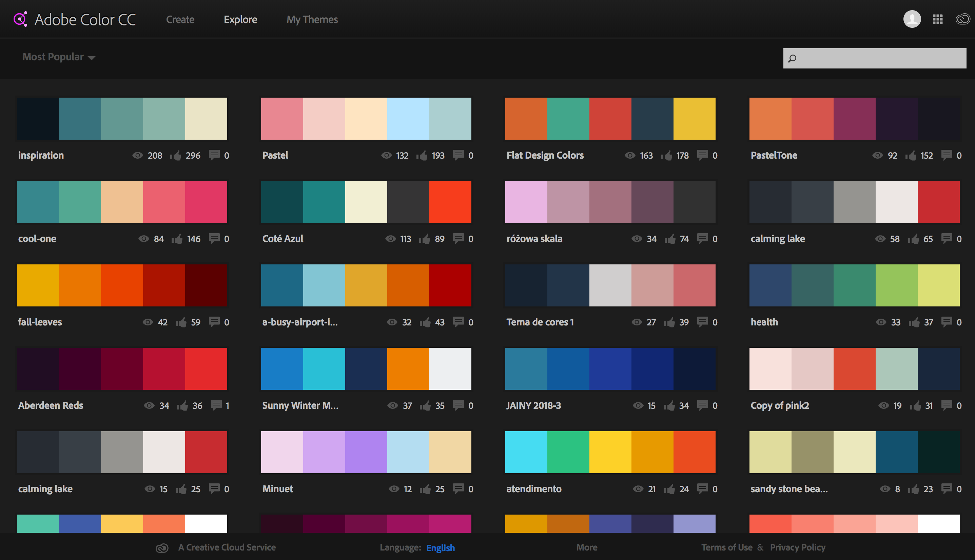Click thumbs-up on atendimento theme
Viewport: 975px width, 560px height.
669,488
